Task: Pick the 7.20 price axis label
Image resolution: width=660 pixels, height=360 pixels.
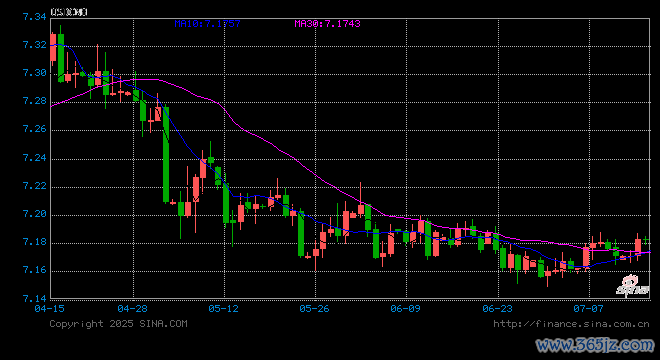Action: click(x=35, y=214)
